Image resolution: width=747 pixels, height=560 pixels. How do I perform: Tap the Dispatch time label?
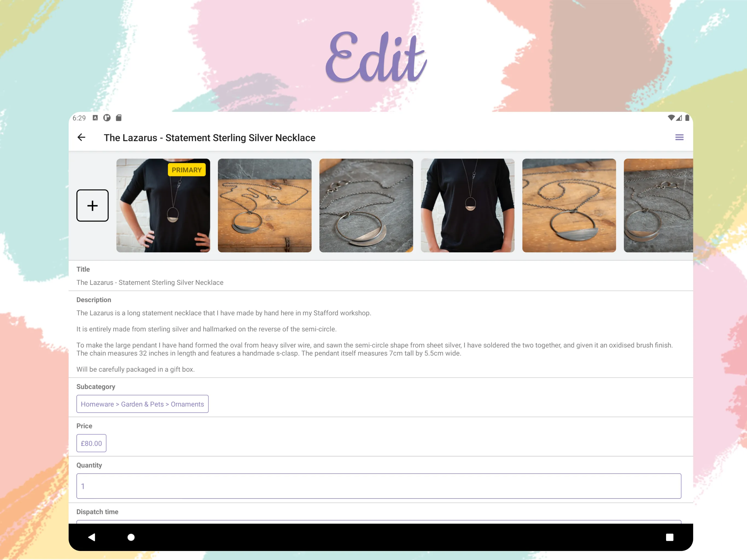[97, 512]
